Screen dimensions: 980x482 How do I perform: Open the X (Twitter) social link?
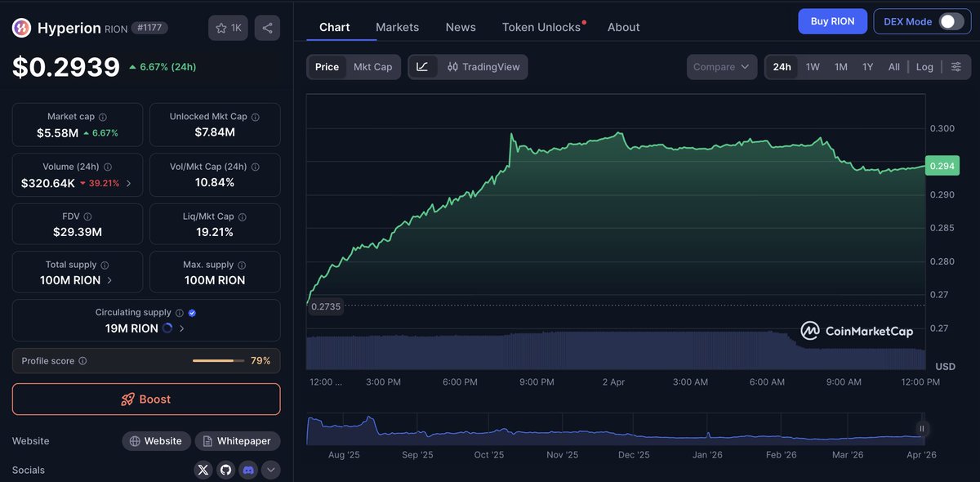pos(203,470)
